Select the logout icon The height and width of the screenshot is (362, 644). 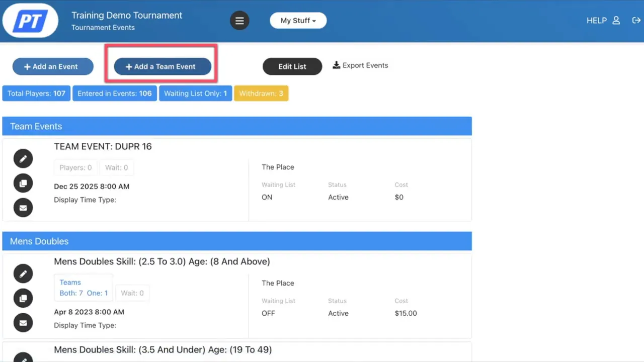(x=636, y=20)
